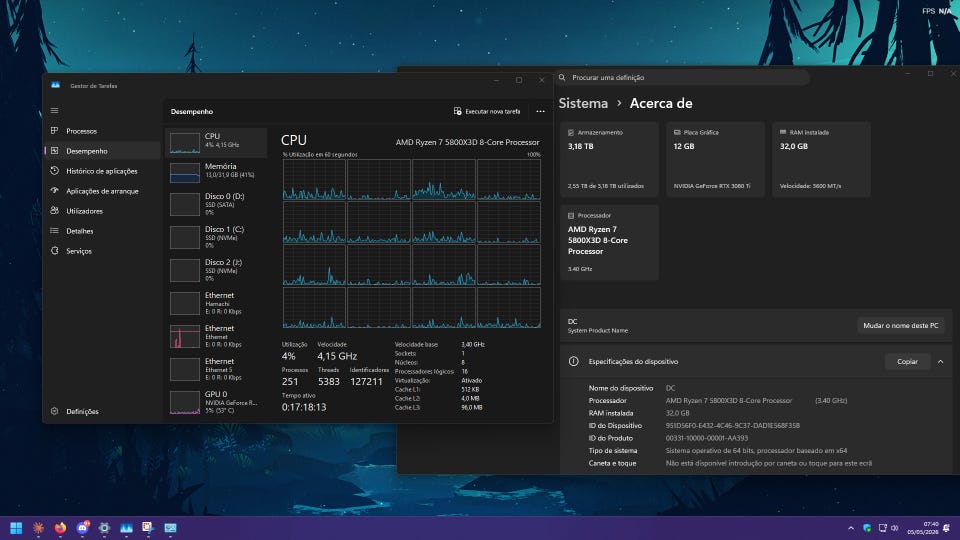Click the Windows Security shield tray icon

coord(867,528)
